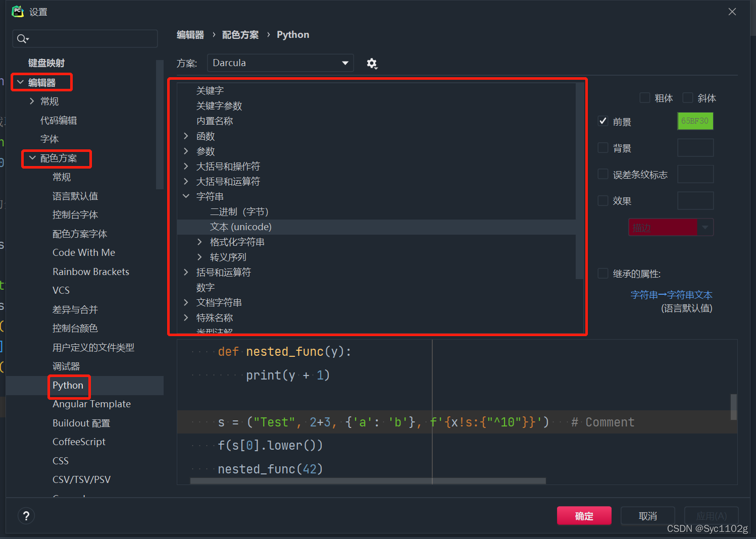
Task: Select 关键字 in the category list
Action: tap(210, 90)
